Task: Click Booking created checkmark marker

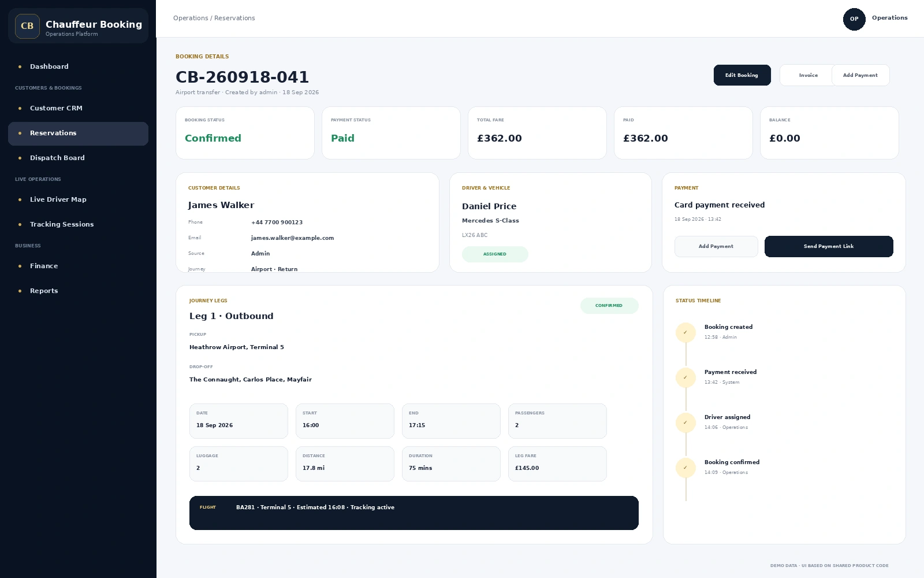Action: [x=685, y=332]
